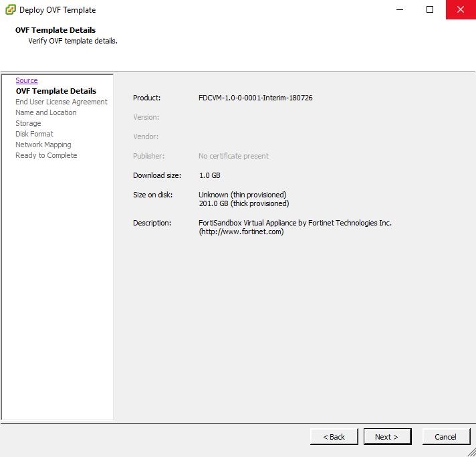Click the vSphere icon in title bar
The image size is (476, 457).
tap(10, 10)
